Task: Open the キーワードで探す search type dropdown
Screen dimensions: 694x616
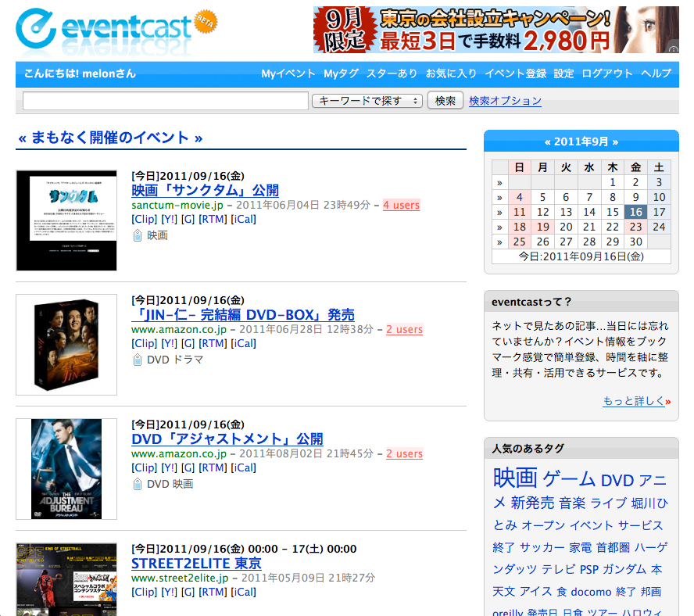Action: click(367, 101)
